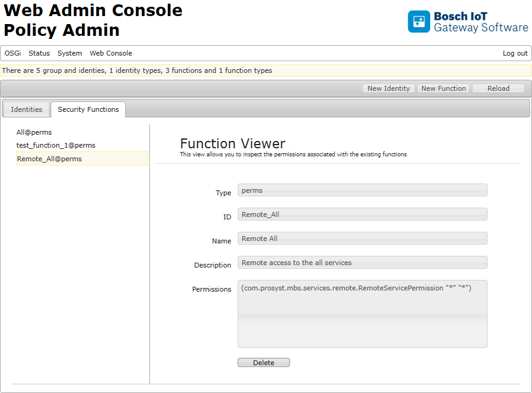The width and height of the screenshot is (532, 393).
Task: Switch to the Security Functions tab
Action: point(88,109)
